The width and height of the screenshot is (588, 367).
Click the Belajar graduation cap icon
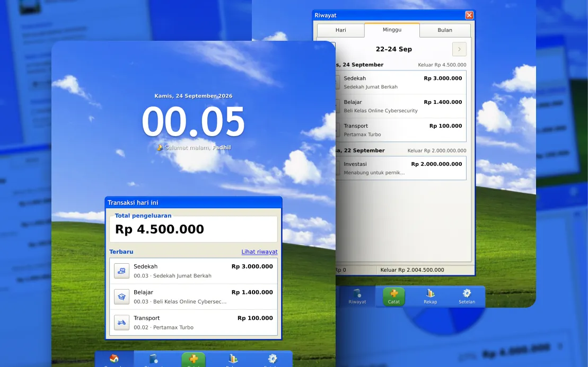pyautogui.click(x=121, y=297)
